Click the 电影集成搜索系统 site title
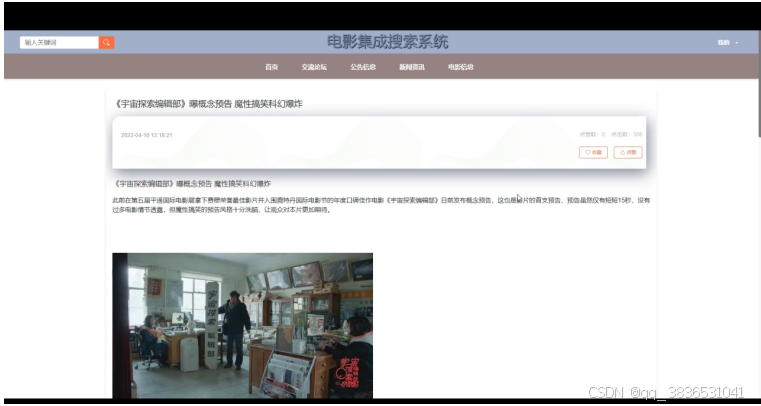The width and height of the screenshot is (761, 406). coord(387,42)
